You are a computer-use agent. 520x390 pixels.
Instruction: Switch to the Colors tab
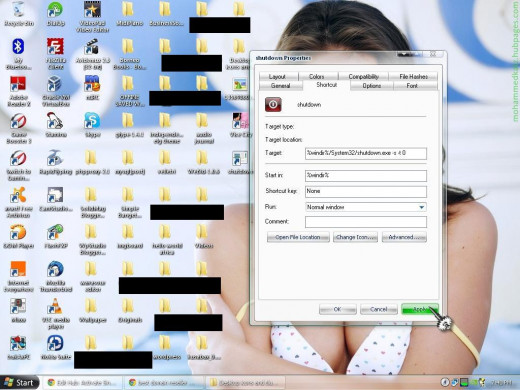317,77
